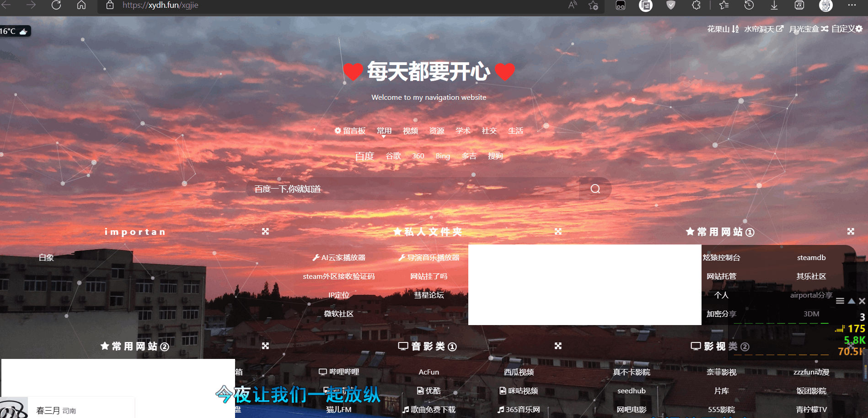Open the 微软社区 link

[339, 314]
